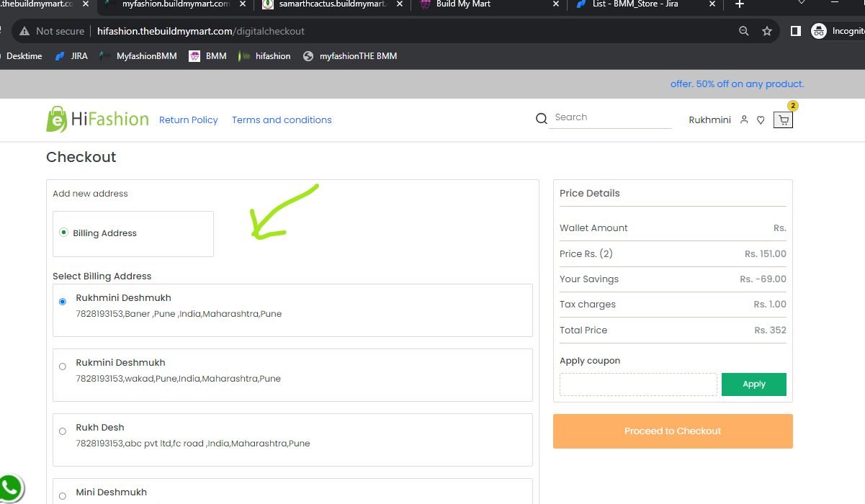Select the Rukmini Deshmukh wakad address
This screenshot has height=504, width=865.
point(63,366)
